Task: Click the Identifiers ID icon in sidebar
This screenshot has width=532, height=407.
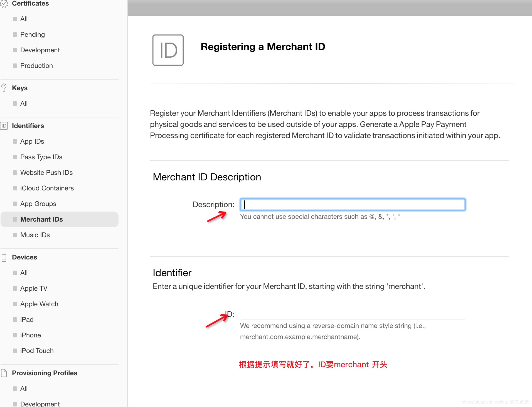Action: (4, 126)
